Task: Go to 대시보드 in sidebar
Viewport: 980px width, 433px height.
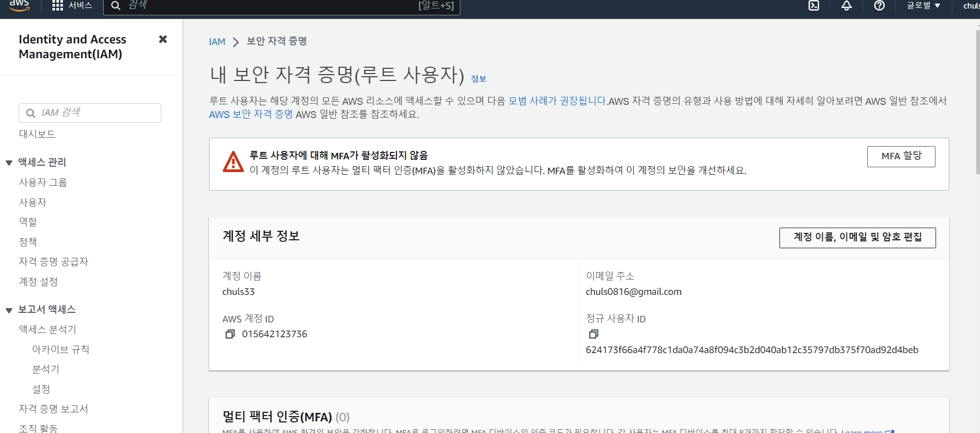Action: click(x=37, y=134)
